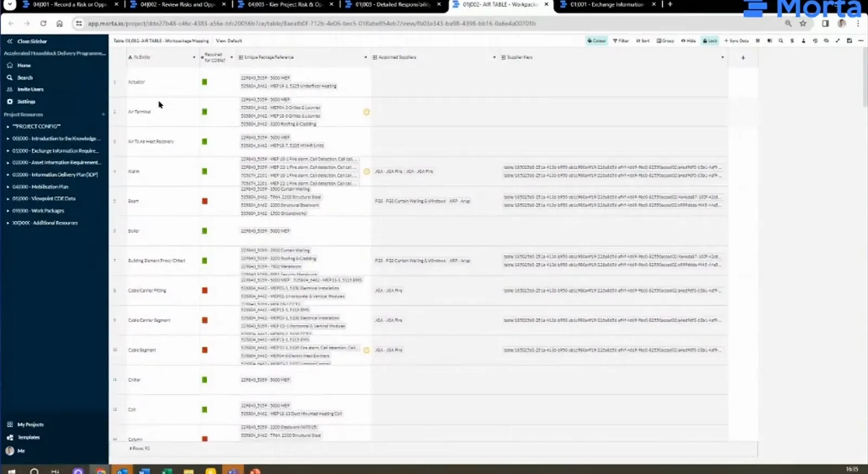Click the green COBie swatch in Actuator row
The image size is (868, 474).
point(205,82)
